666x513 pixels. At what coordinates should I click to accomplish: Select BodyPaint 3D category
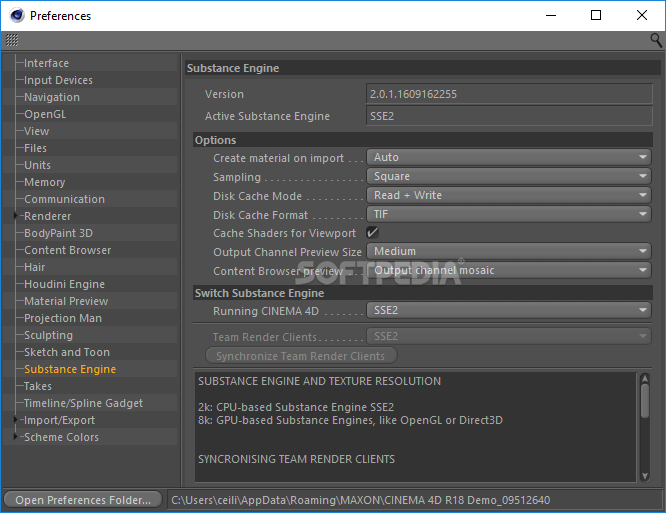click(58, 233)
